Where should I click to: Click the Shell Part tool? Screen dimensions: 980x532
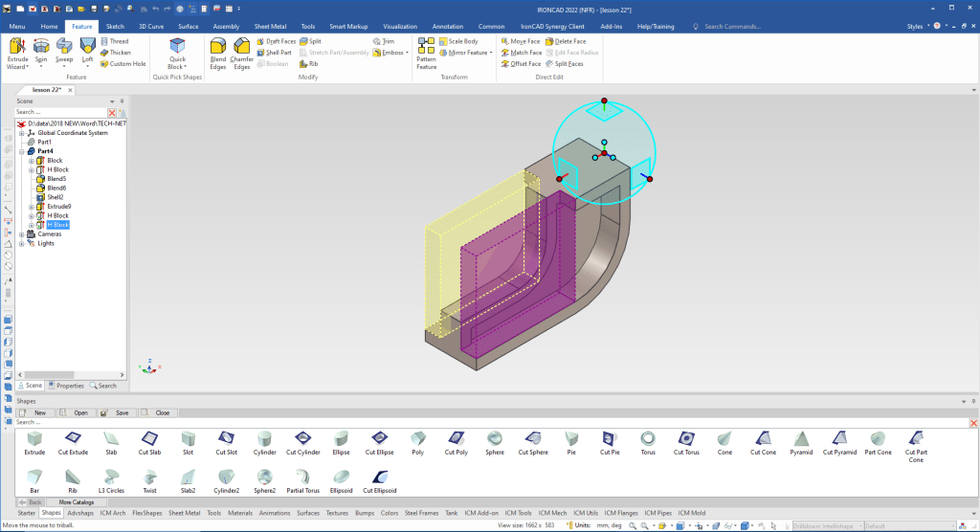276,53
